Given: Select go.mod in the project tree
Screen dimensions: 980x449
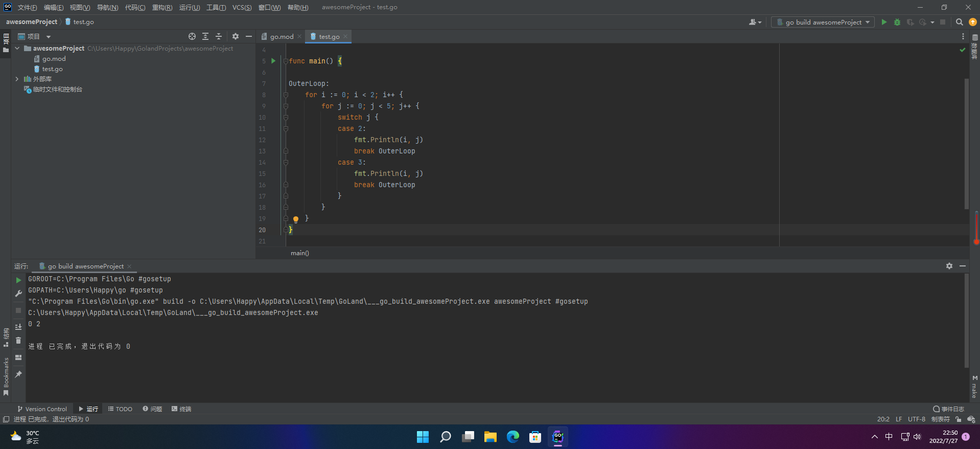Looking at the screenshot, I should click(54, 59).
